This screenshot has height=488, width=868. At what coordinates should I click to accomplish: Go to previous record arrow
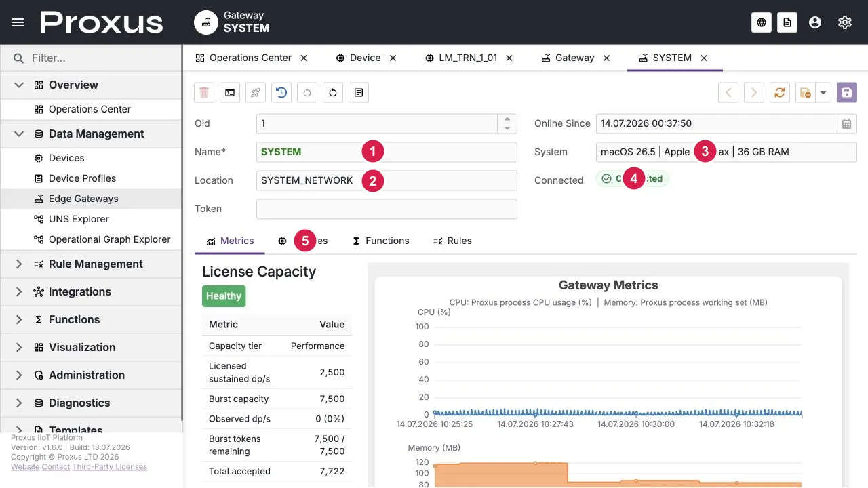[728, 93]
